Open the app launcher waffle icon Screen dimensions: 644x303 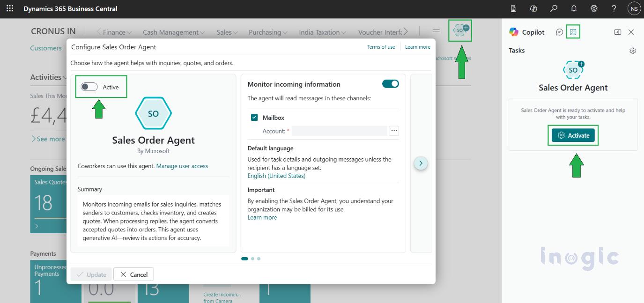[10, 8]
